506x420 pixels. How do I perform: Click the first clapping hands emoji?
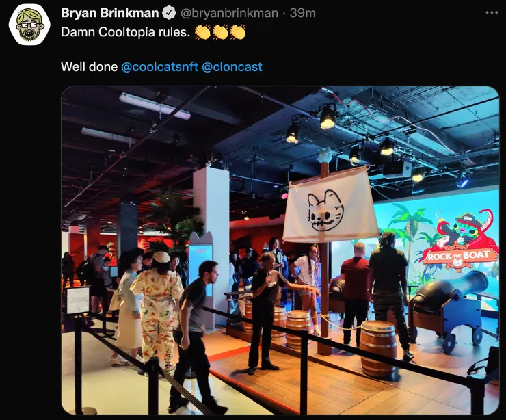[202, 32]
